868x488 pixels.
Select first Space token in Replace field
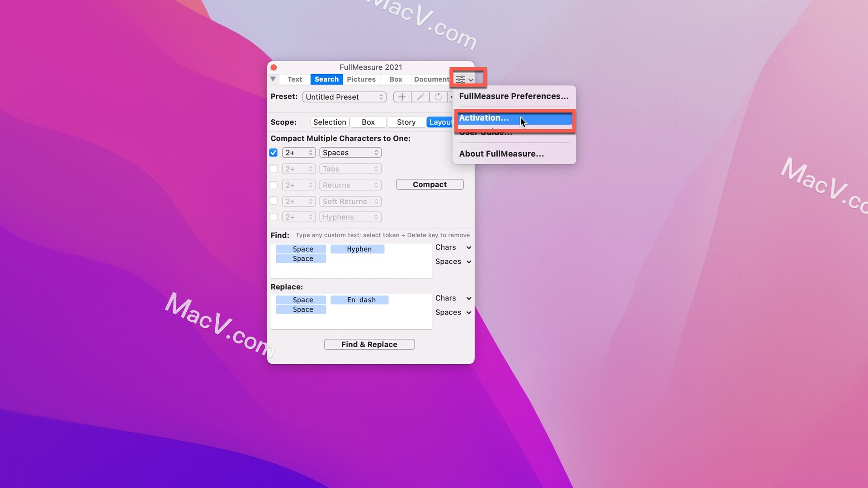click(x=301, y=300)
